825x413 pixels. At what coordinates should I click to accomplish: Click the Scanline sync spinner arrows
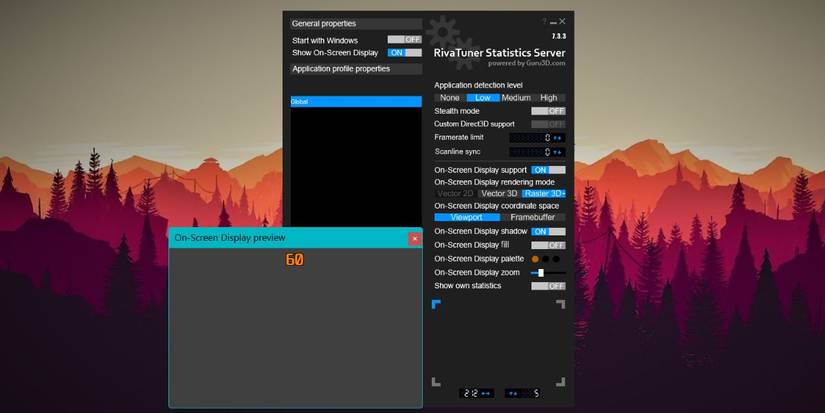[558, 152]
